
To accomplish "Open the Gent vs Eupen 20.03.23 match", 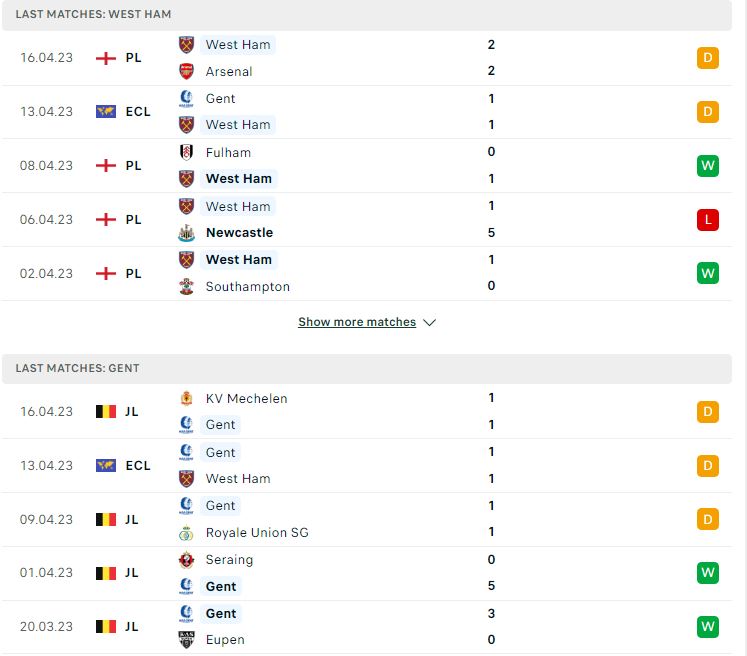I will point(367,627).
